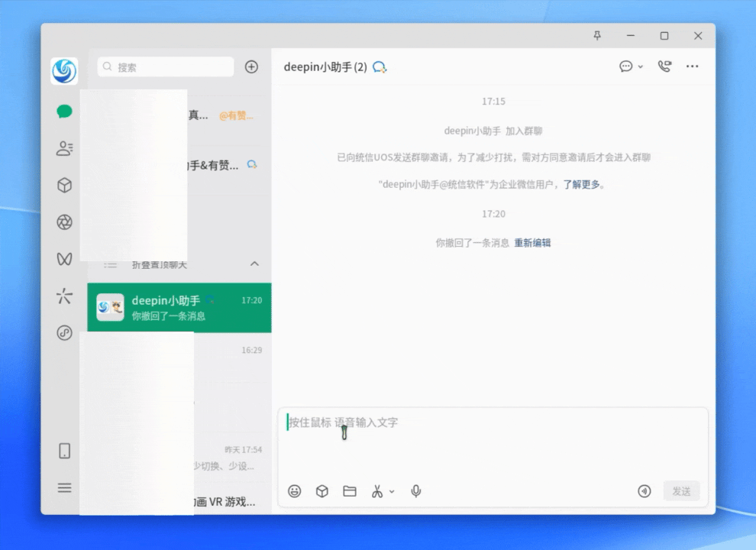The image size is (756, 550).
Task: Open the Moments aperture icon
Action: (64, 222)
